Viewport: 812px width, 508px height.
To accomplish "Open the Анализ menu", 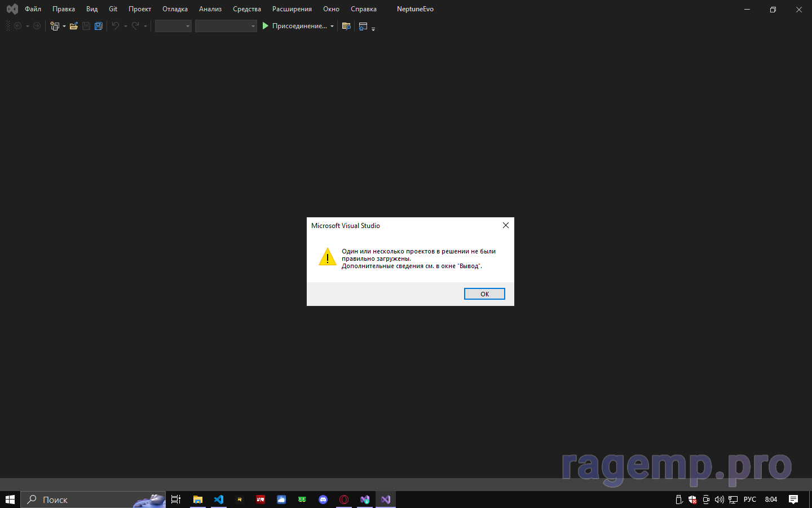I will coord(210,9).
